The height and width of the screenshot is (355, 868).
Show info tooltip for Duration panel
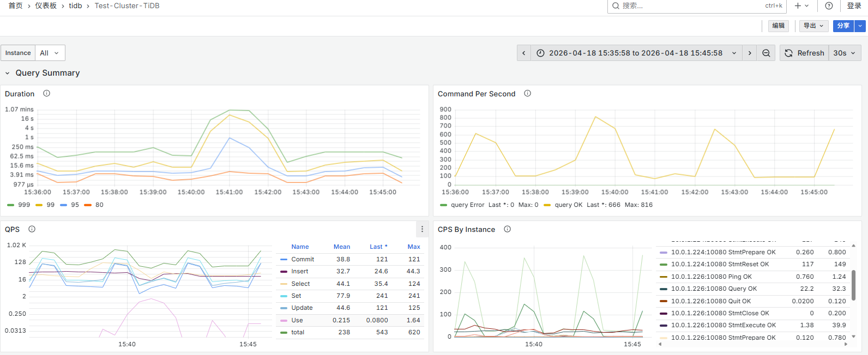47,94
